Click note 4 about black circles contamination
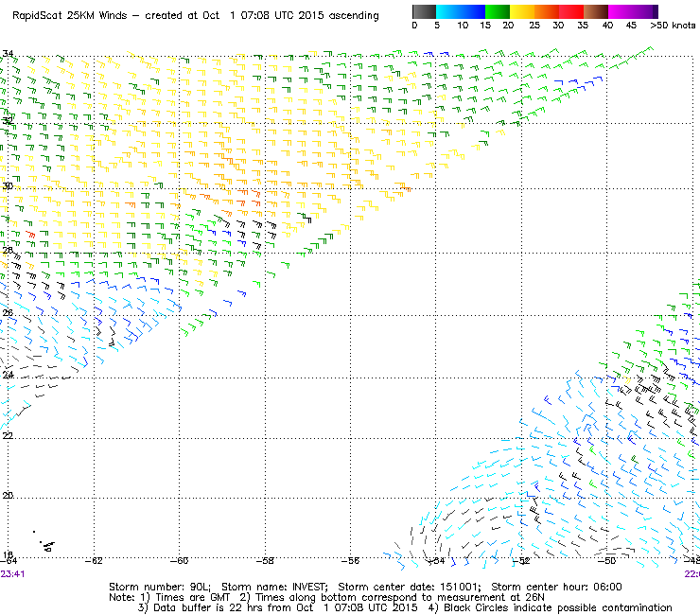 coord(550,607)
